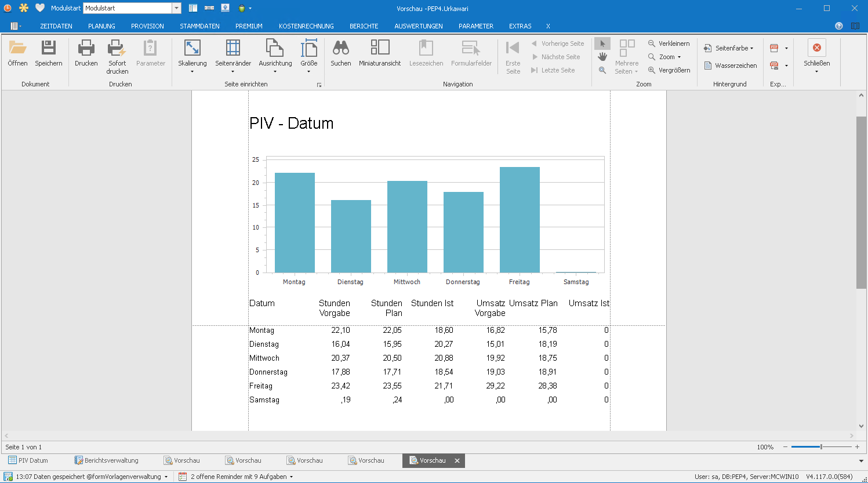868x483 pixels.
Task: Select the hand pan tool
Action: (602, 57)
